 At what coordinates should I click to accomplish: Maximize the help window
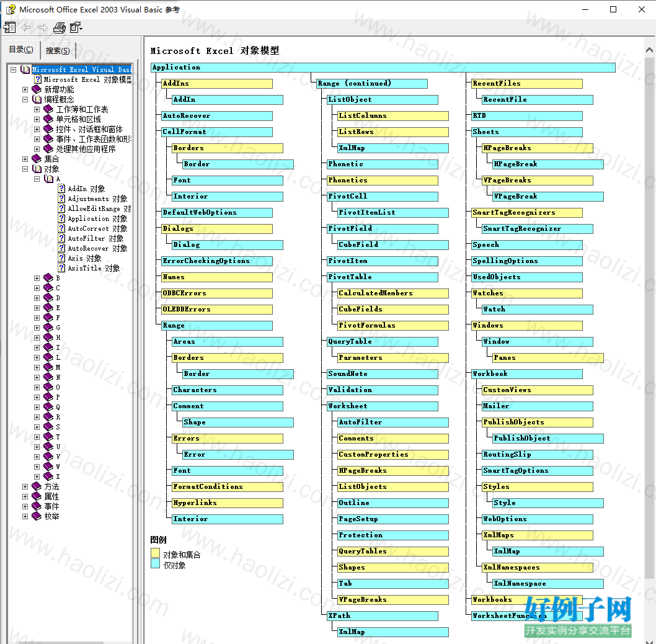coord(613,9)
